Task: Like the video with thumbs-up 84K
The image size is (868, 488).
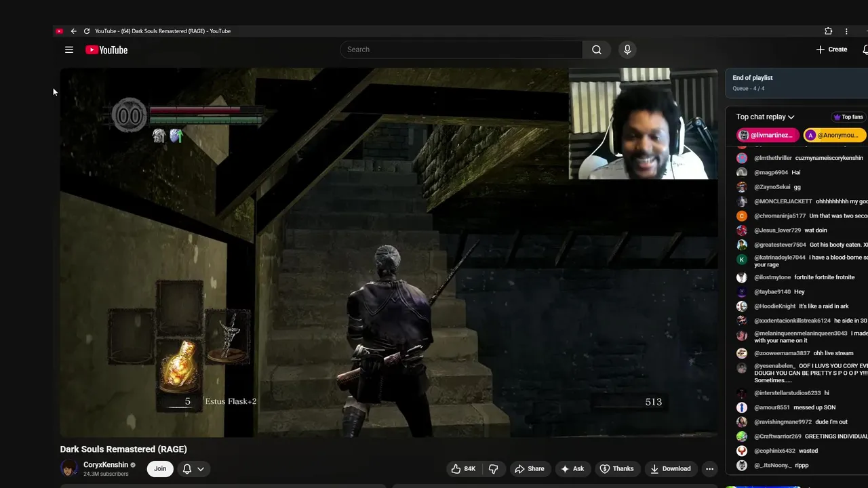Action: [463, 468]
